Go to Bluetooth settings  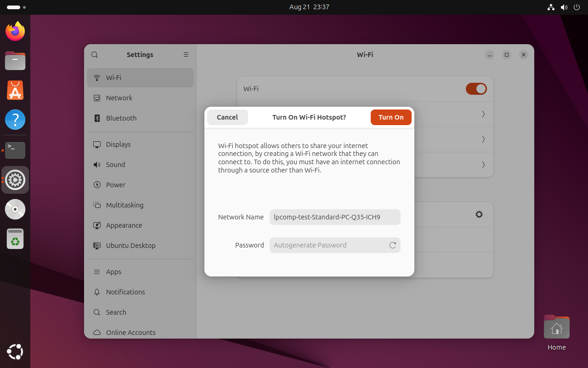coord(140,118)
